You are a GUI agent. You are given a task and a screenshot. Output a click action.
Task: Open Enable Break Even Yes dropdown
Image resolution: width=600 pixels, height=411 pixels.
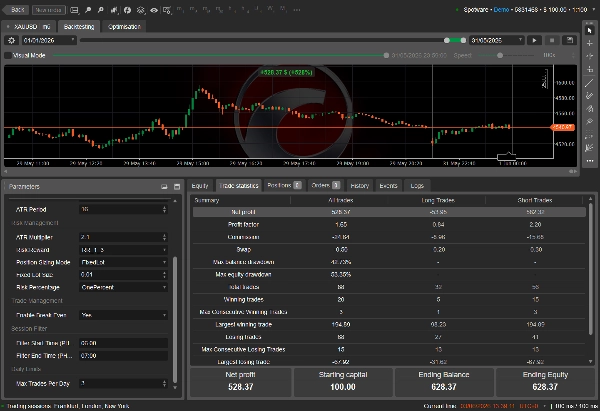click(x=123, y=315)
